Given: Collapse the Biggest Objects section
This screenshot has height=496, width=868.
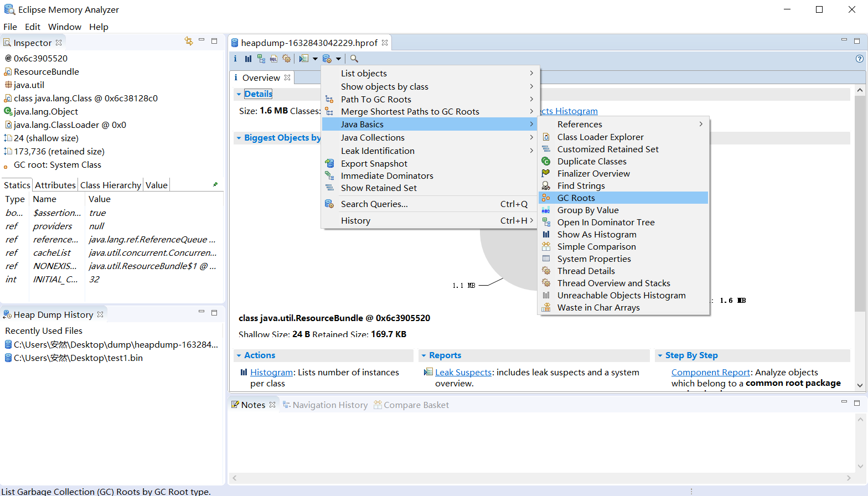Looking at the screenshot, I should pos(239,138).
